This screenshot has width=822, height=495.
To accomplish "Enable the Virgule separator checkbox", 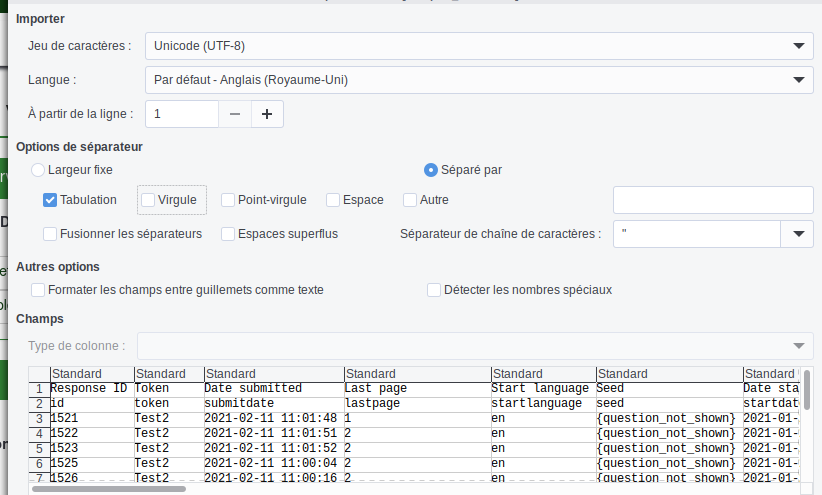I will (x=149, y=200).
